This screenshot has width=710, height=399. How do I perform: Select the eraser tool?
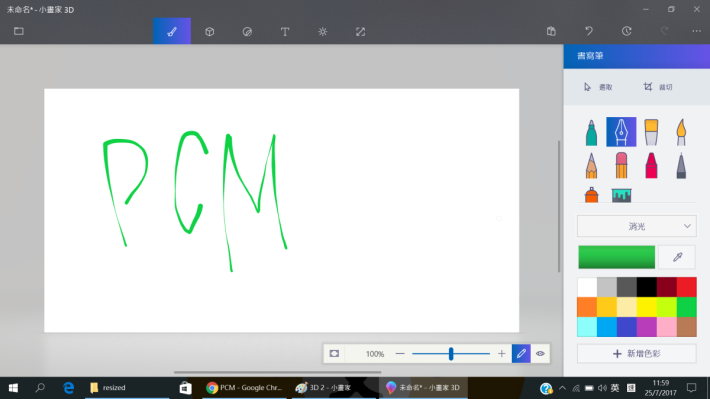click(x=621, y=165)
